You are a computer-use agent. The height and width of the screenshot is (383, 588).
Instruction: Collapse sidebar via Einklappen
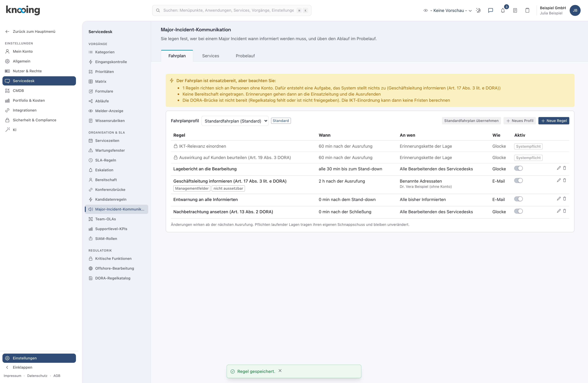point(39,367)
